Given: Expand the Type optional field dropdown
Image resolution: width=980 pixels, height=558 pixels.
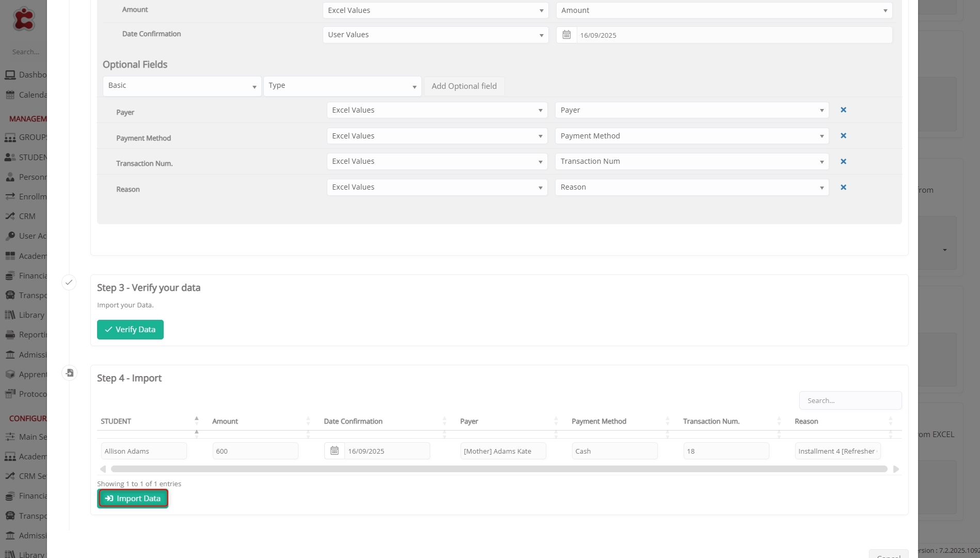Looking at the screenshot, I should point(342,86).
